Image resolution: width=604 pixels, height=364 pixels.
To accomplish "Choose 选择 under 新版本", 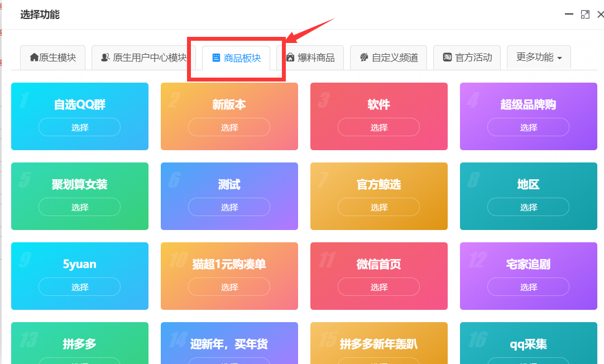I will pos(229,127).
